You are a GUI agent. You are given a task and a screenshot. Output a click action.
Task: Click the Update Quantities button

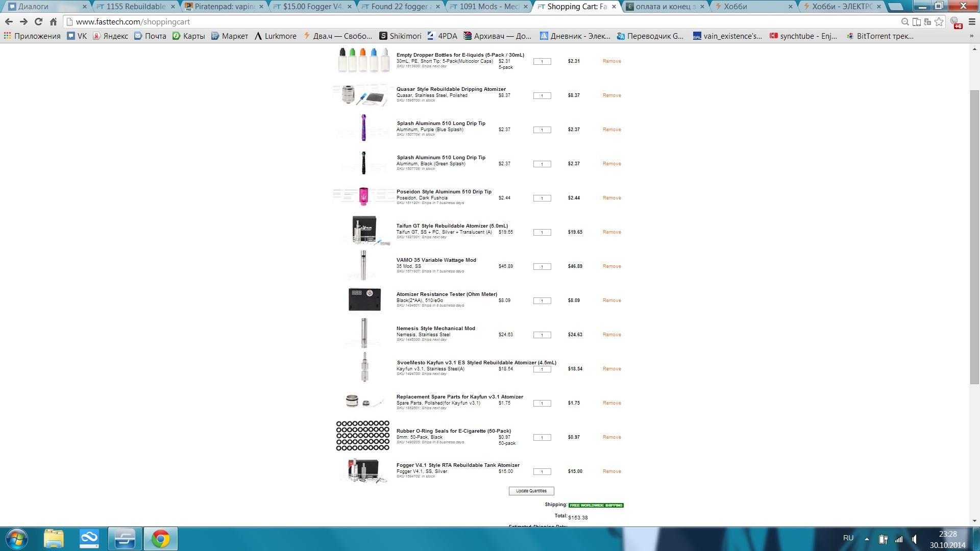pyautogui.click(x=531, y=491)
